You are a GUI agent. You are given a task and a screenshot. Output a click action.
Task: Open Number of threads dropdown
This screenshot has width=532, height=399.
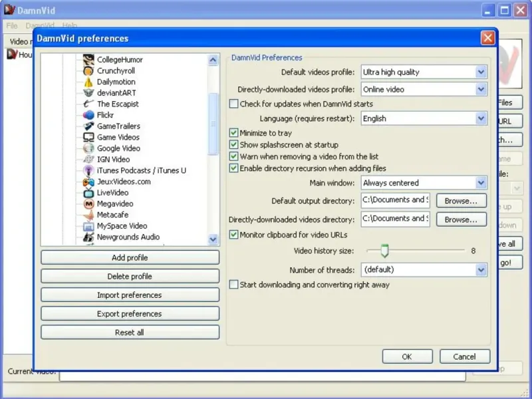point(481,270)
